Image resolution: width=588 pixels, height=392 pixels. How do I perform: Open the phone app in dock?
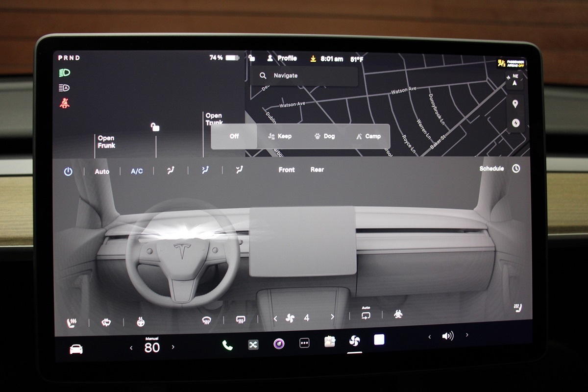[x=227, y=345]
